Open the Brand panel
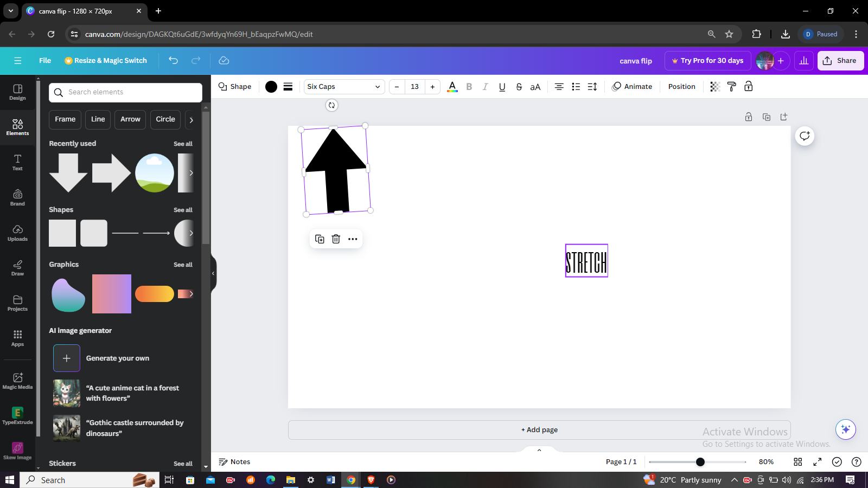Screen dimensions: 868x488 [17, 198]
